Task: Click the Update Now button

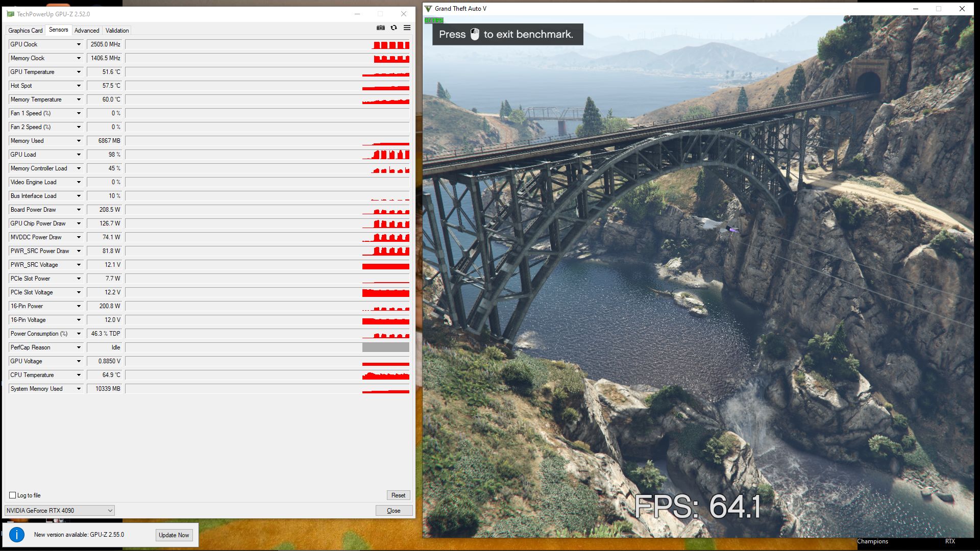Action: (x=174, y=535)
